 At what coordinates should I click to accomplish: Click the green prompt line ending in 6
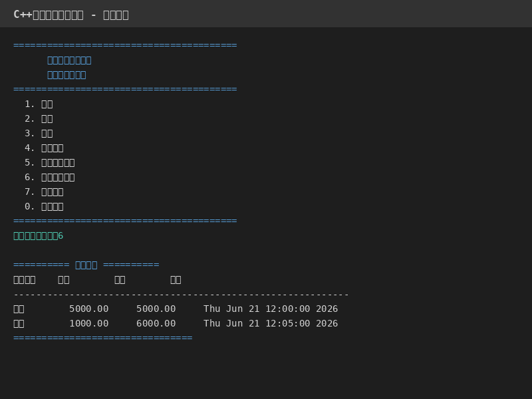[x=39, y=236]
